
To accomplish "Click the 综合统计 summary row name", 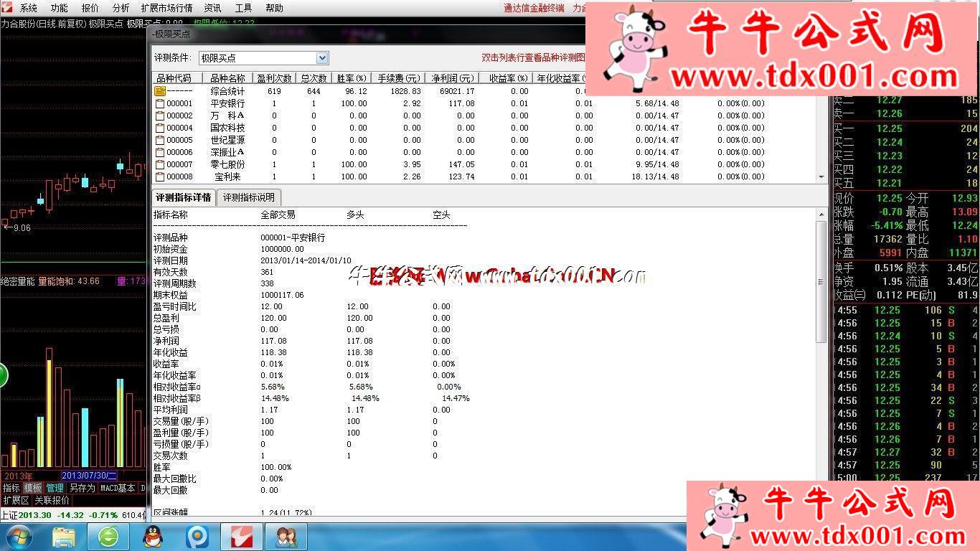I will (x=227, y=91).
